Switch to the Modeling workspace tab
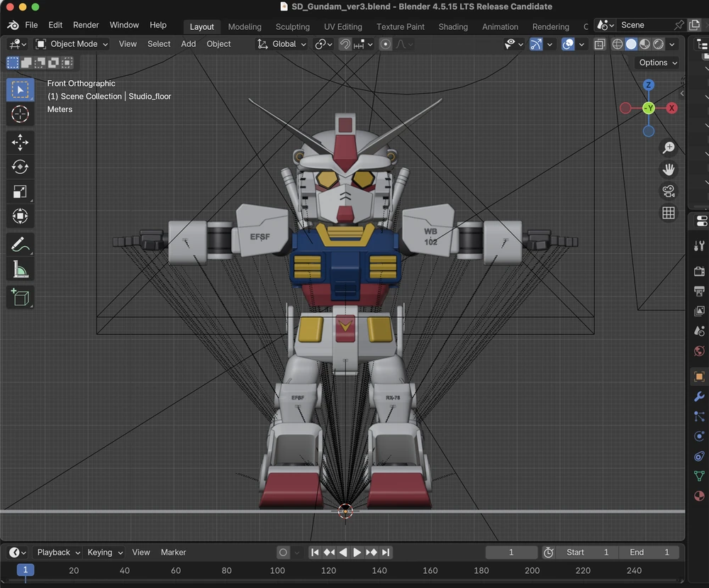Screen dimensions: 709x588 245,27
